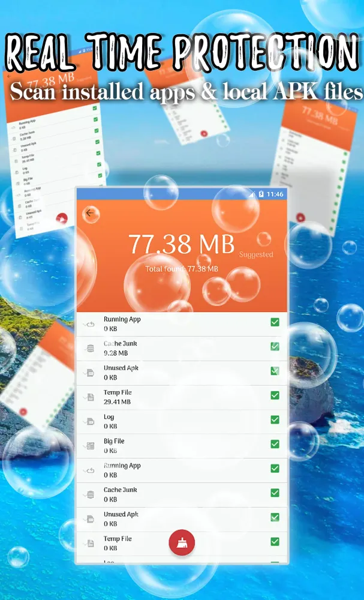Uncheck the Cache Junk 9.28 MB checkbox
The width and height of the screenshot is (364, 600).
pyautogui.click(x=275, y=346)
